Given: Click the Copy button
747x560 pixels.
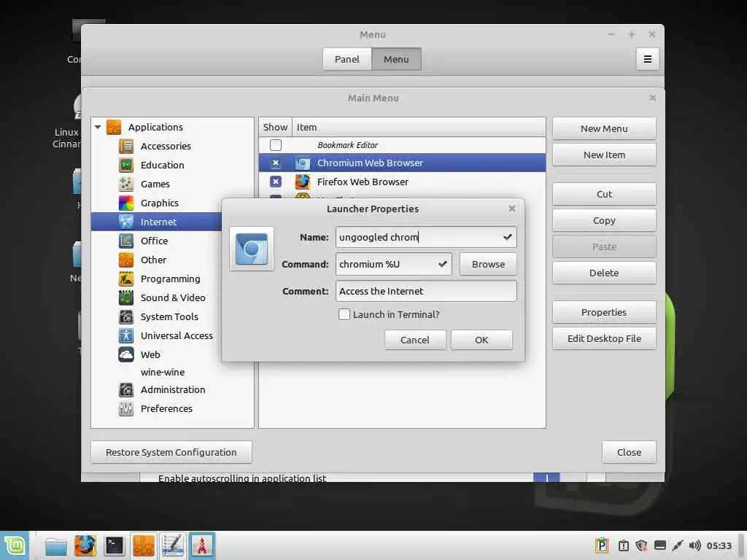Looking at the screenshot, I should pos(604,220).
